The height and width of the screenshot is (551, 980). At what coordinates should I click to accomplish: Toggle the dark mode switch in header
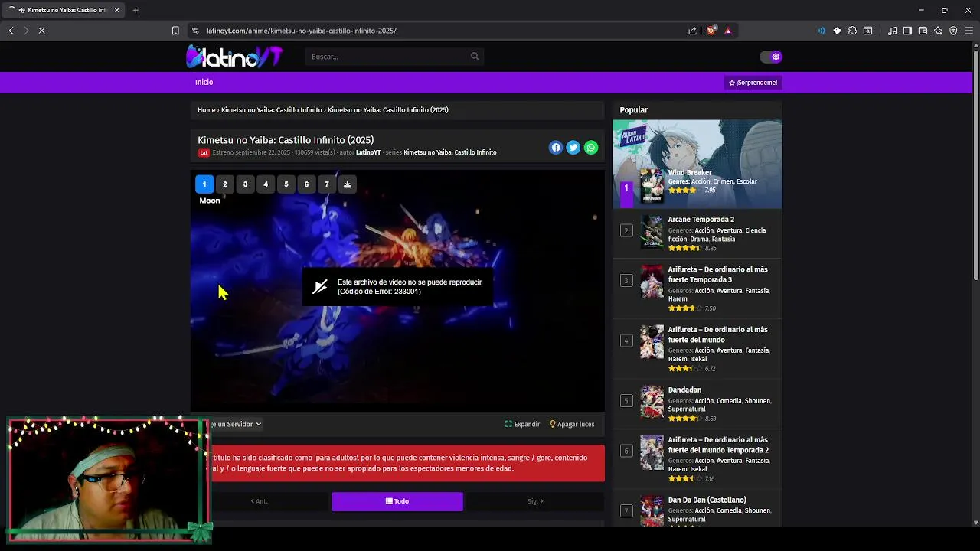click(770, 57)
